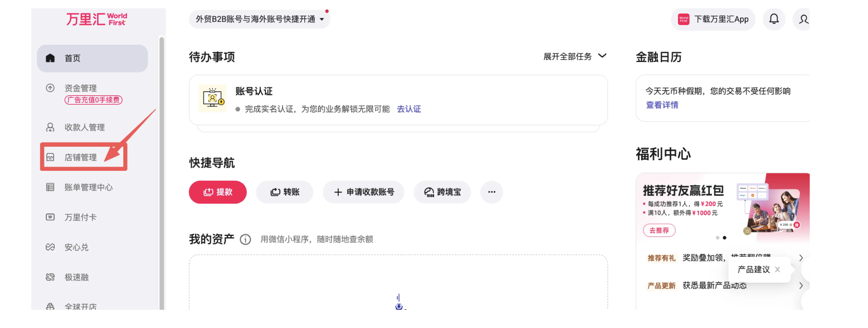This screenshot has height=328, width=868.
Task: Click the 转账 button
Action: click(x=285, y=192)
